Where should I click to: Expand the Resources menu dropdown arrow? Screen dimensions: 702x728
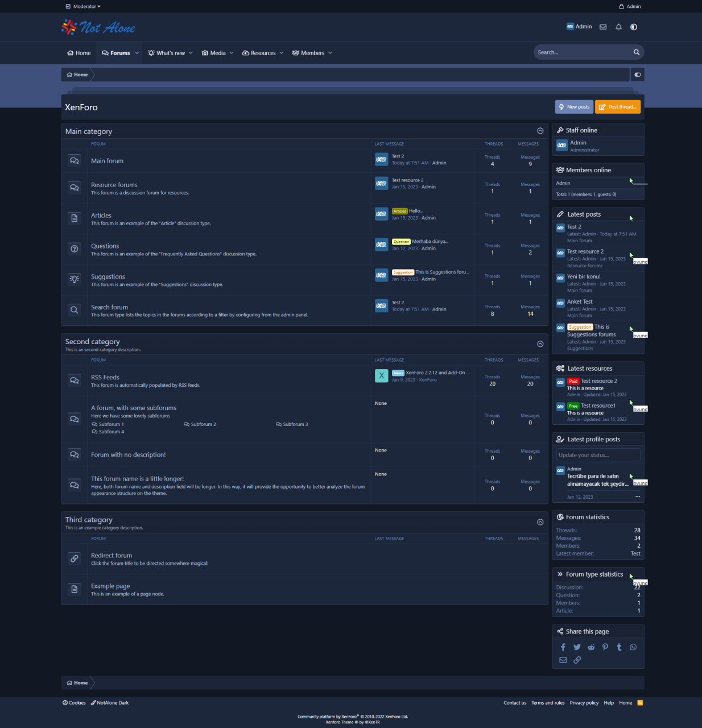282,53
